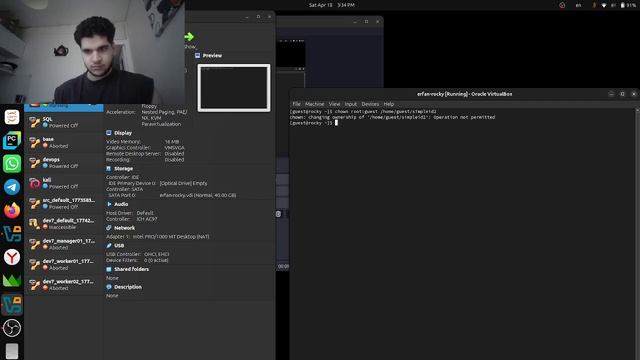Click the USB section plug icon

[109, 245]
